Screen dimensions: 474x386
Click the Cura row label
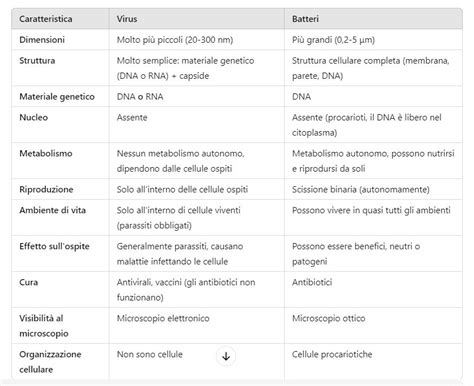pos(29,282)
